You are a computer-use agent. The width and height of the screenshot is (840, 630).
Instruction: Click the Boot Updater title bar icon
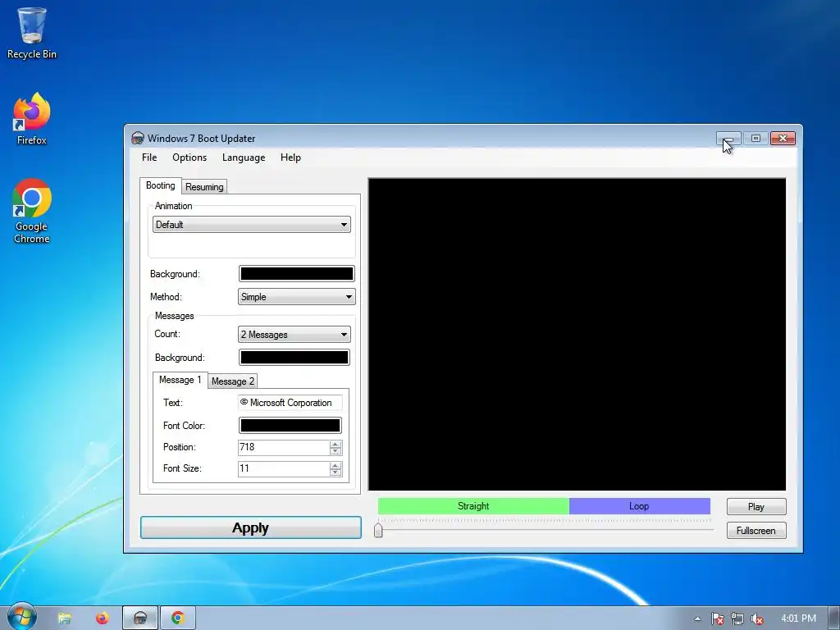click(x=138, y=138)
